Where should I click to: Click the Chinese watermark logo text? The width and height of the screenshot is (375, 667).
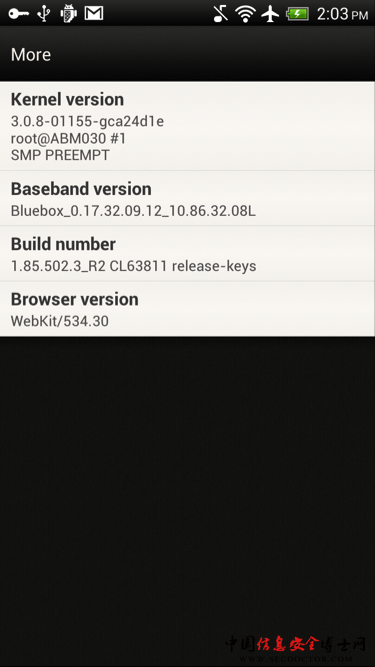coord(295,644)
